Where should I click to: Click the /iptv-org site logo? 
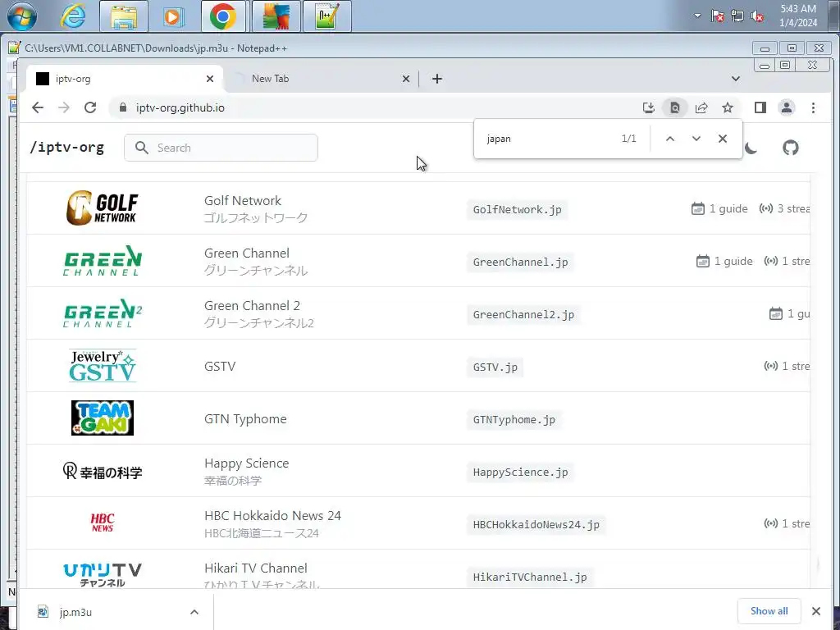[x=67, y=148]
